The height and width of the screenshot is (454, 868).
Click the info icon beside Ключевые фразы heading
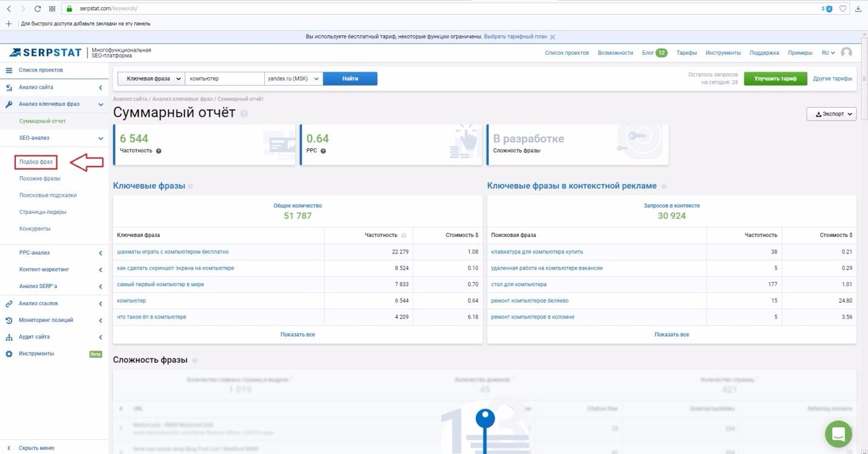(191, 187)
